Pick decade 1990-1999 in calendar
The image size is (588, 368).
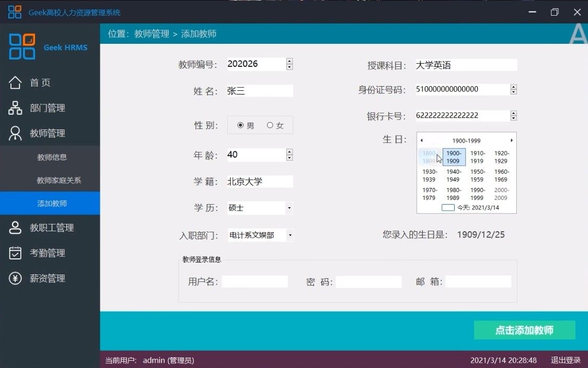tap(477, 194)
